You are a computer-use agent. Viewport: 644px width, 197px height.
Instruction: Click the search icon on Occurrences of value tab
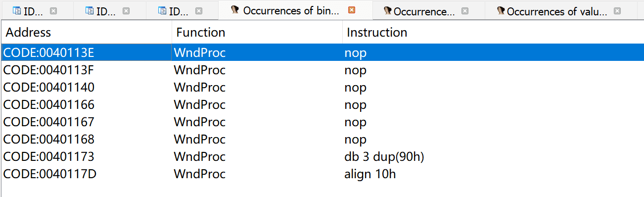[501, 11]
